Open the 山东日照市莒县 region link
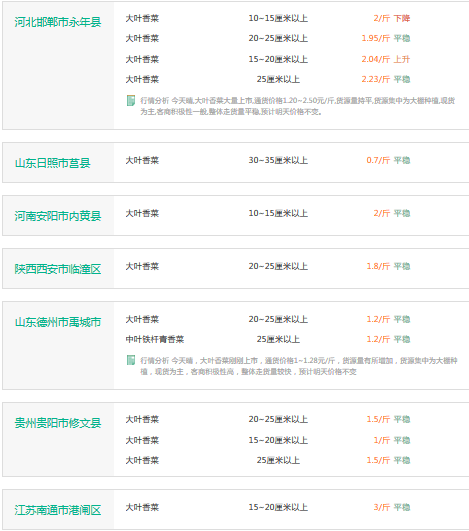 pos(52,163)
